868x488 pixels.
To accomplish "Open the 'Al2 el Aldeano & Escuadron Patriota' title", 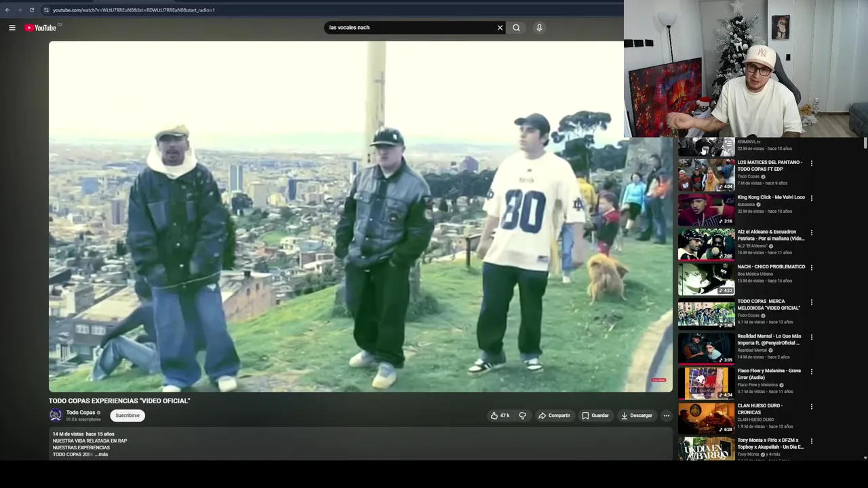I will coord(770,235).
